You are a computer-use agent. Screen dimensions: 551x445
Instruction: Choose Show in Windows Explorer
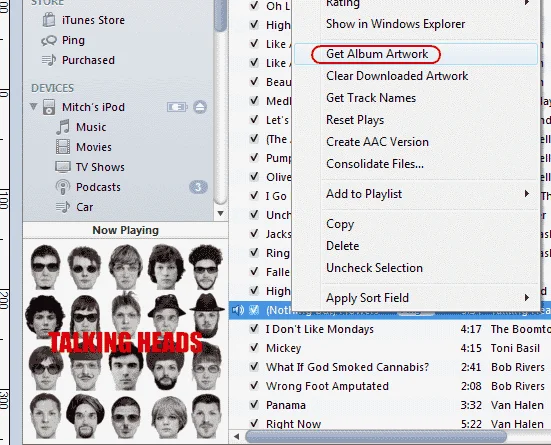pos(415,24)
